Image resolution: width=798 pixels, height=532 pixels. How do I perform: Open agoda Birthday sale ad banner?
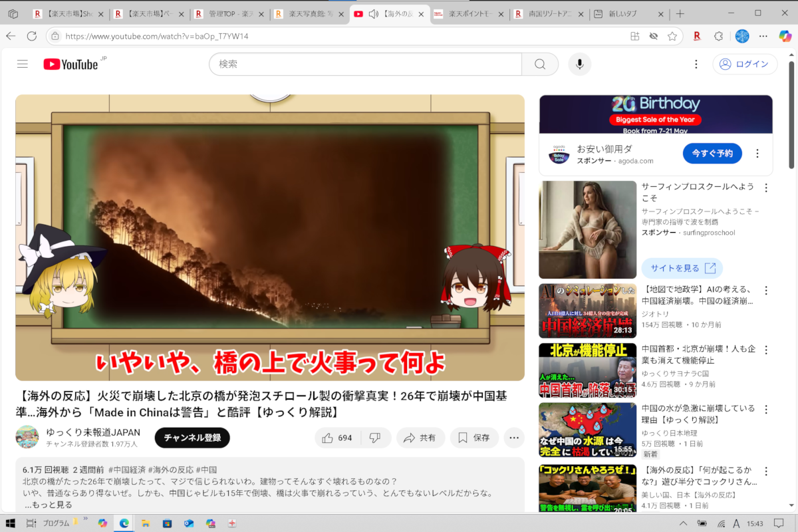[x=656, y=114]
